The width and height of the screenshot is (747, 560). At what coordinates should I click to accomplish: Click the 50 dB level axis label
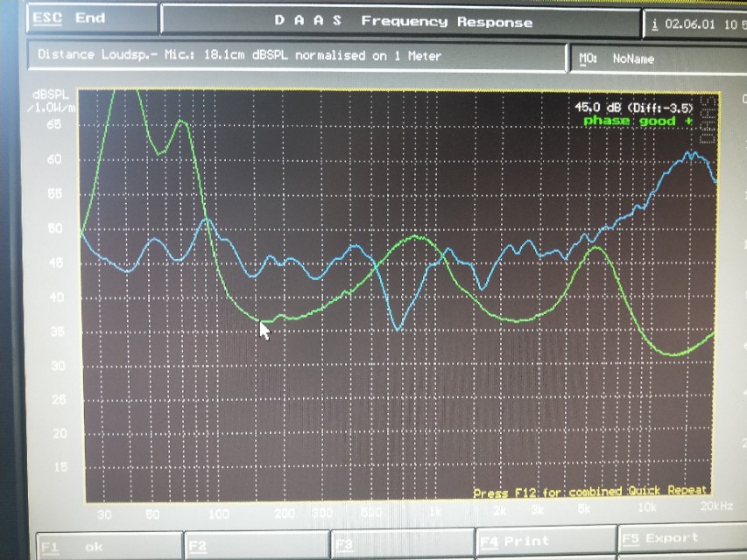[x=55, y=228]
